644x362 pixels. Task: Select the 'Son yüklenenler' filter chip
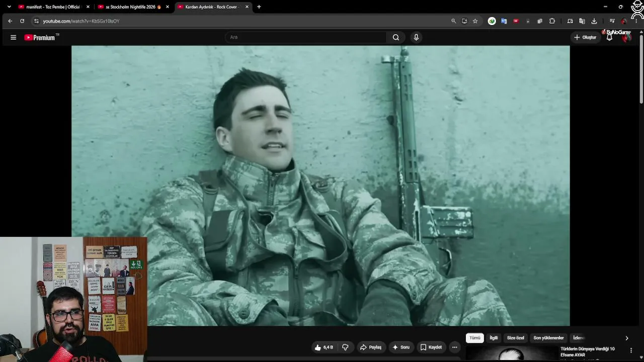tap(548, 338)
